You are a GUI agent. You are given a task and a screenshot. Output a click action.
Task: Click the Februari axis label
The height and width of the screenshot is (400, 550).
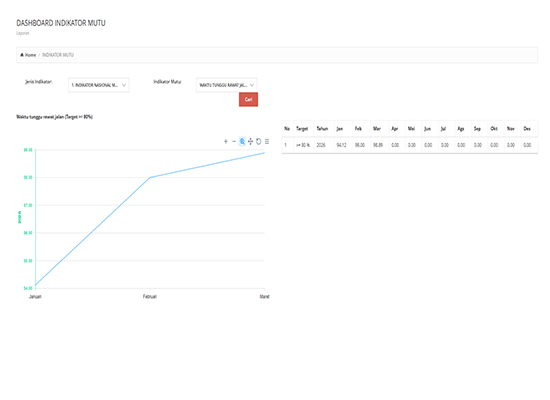coord(150,296)
